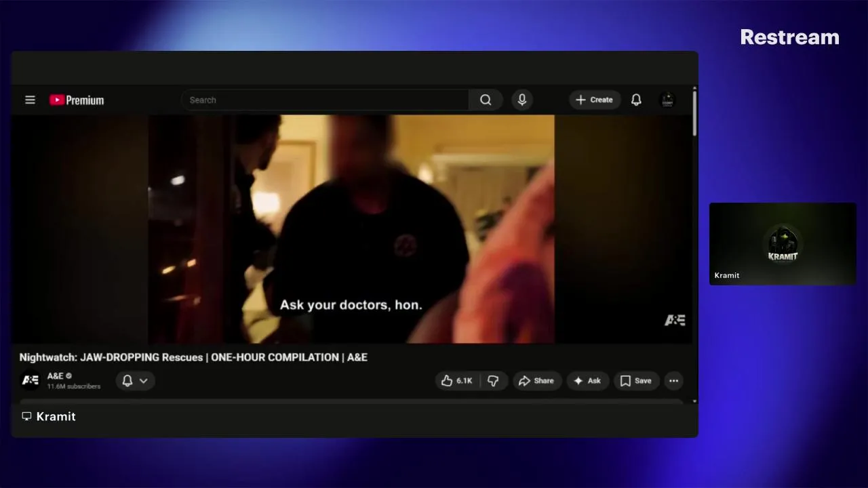868x488 pixels.
Task: Click the Restream logo
Action: [x=789, y=37]
